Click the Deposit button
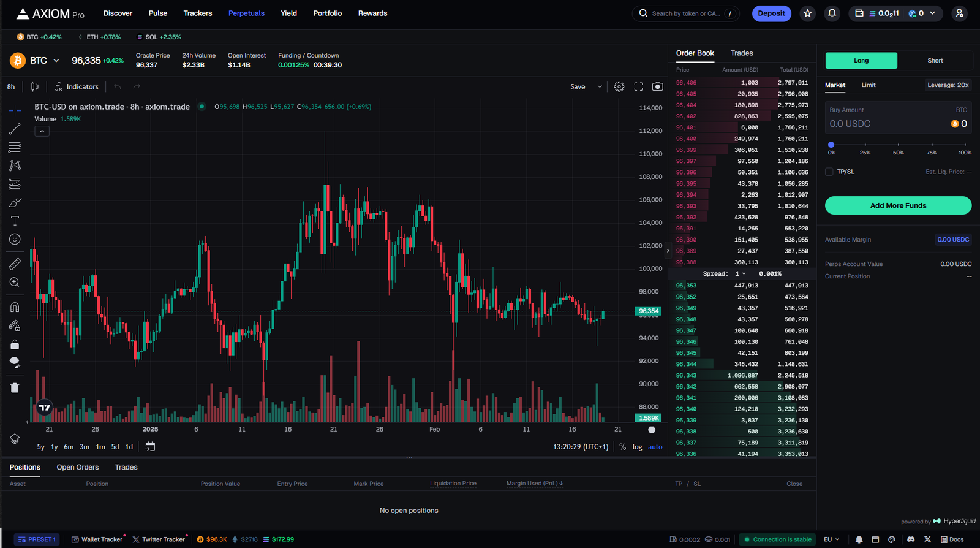 (771, 13)
